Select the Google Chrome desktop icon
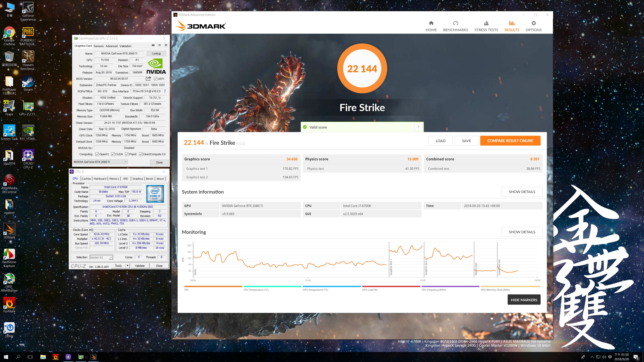The height and width of the screenshot is (362, 644). 9,36
